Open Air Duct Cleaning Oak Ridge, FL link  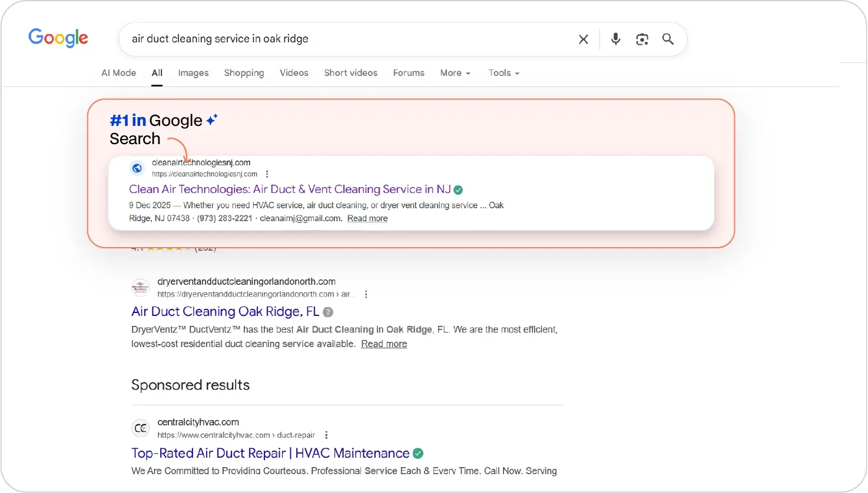pyautogui.click(x=225, y=312)
